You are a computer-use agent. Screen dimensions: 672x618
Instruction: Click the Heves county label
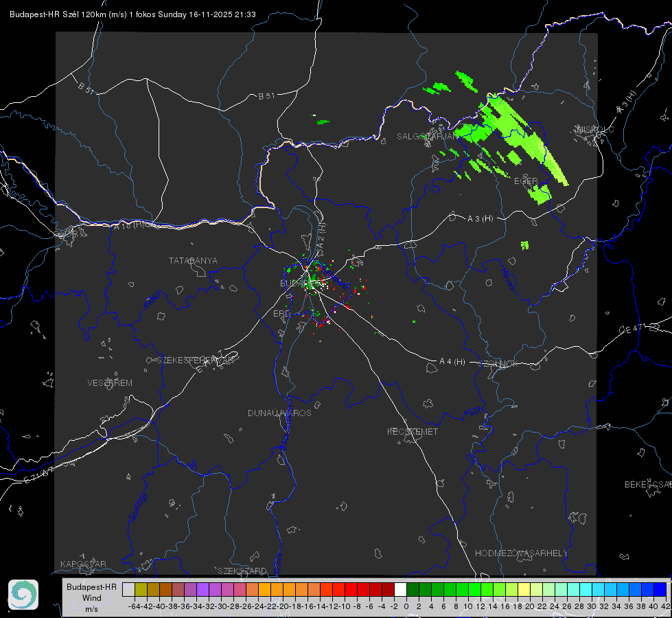pyautogui.click(x=507, y=278)
